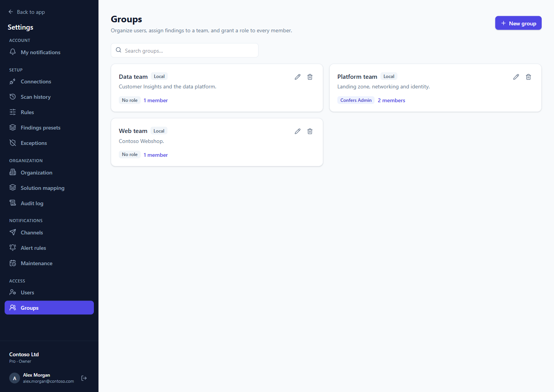Click the Platform team title
The height and width of the screenshot is (392, 554).
tap(357, 77)
